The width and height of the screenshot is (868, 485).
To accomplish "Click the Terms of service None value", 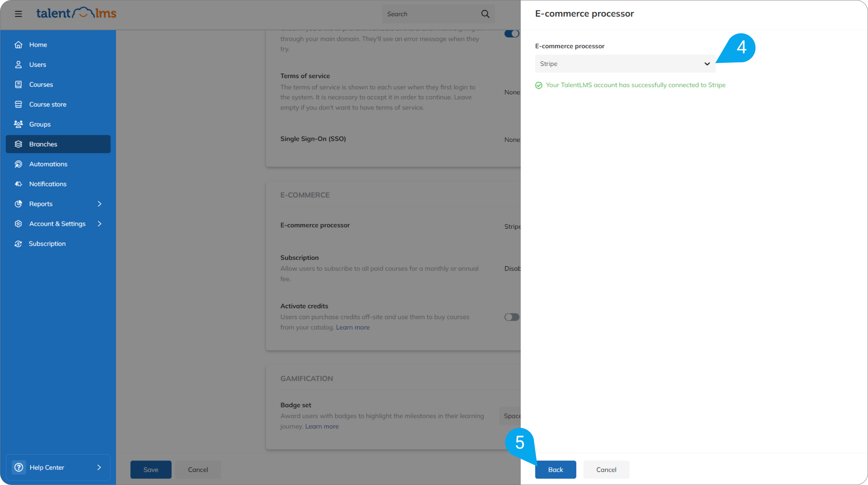I will (512, 92).
